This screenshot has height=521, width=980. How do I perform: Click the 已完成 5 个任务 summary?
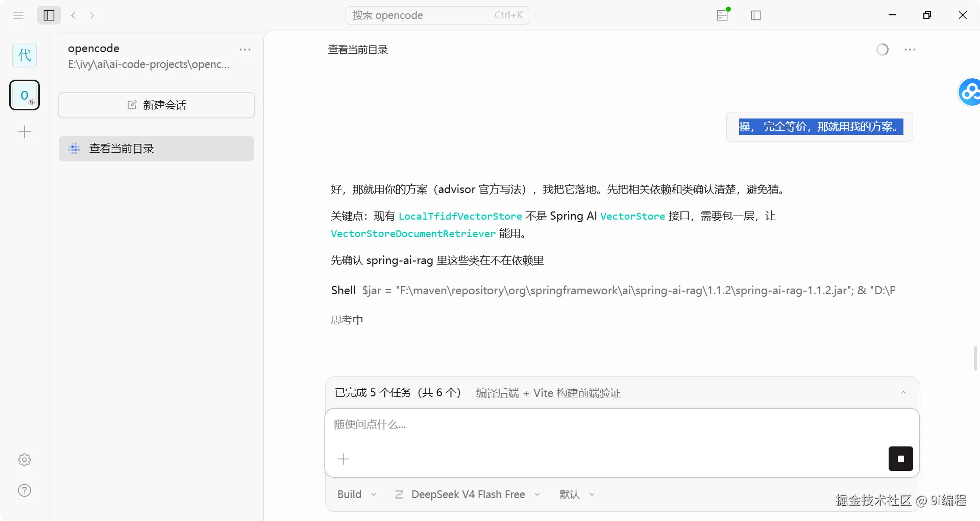point(398,393)
